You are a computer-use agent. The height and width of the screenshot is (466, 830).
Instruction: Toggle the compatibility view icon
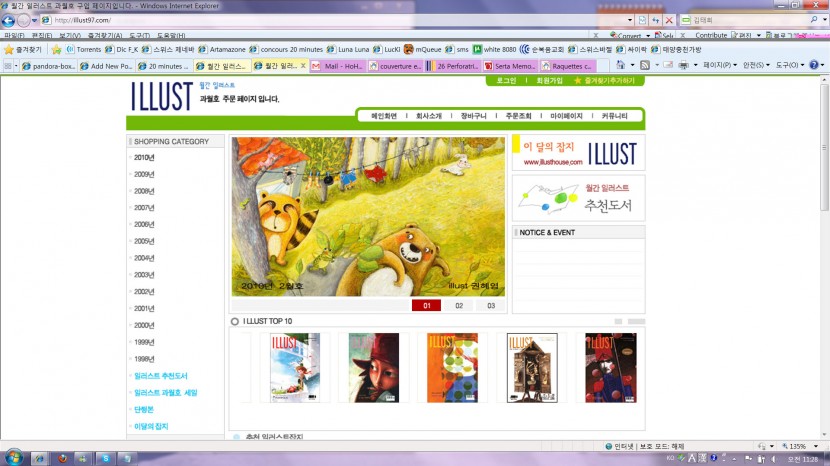643,20
